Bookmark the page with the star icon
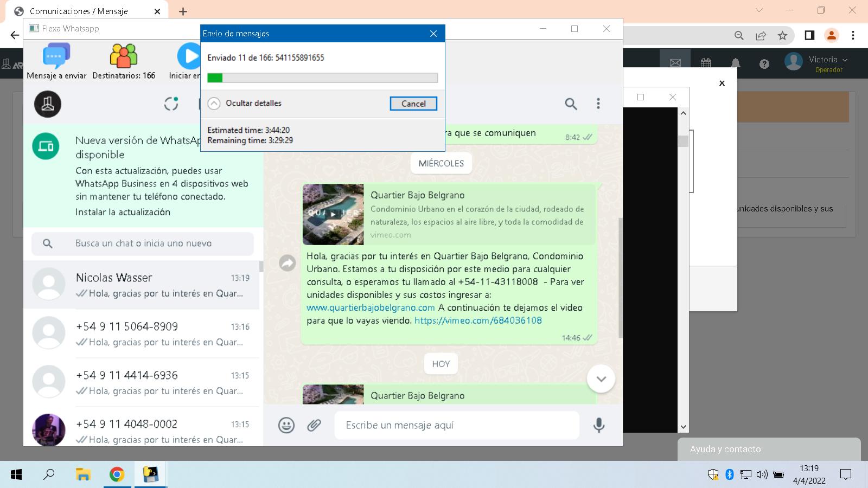Viewport: 868px width, 488px height. pos(782,35)
